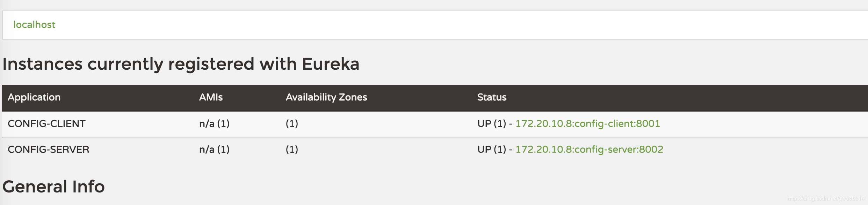Open the config-server:8002 instance link
This screenshot has width=868, height=205.
589,150
